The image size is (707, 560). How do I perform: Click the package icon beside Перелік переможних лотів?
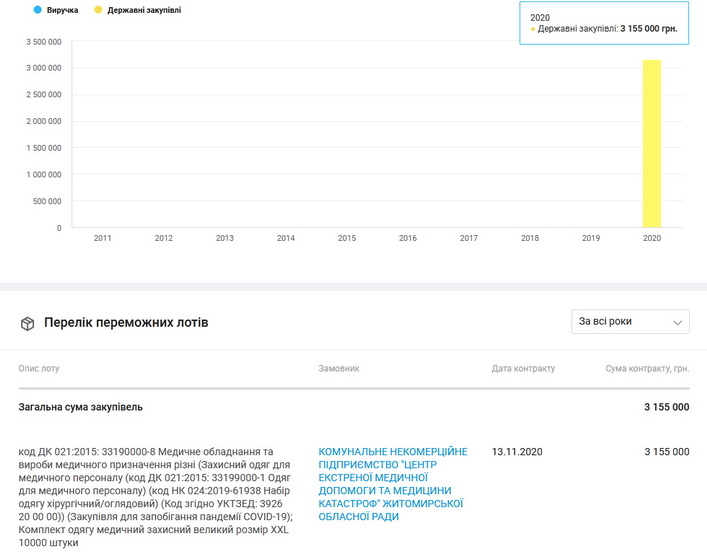point(28,323)
